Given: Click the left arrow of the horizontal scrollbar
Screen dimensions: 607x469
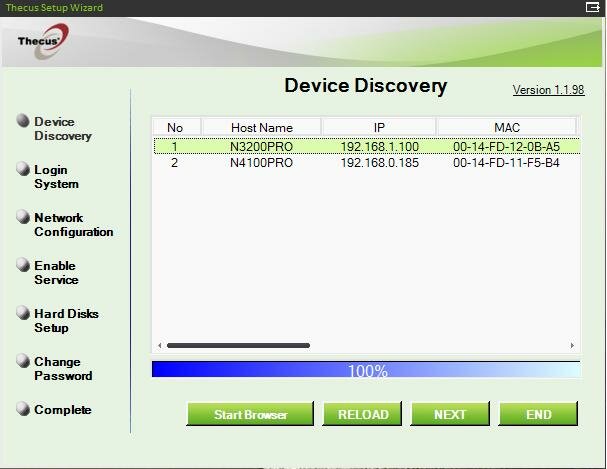Looking at the screenshot, I should pos(159,345).
